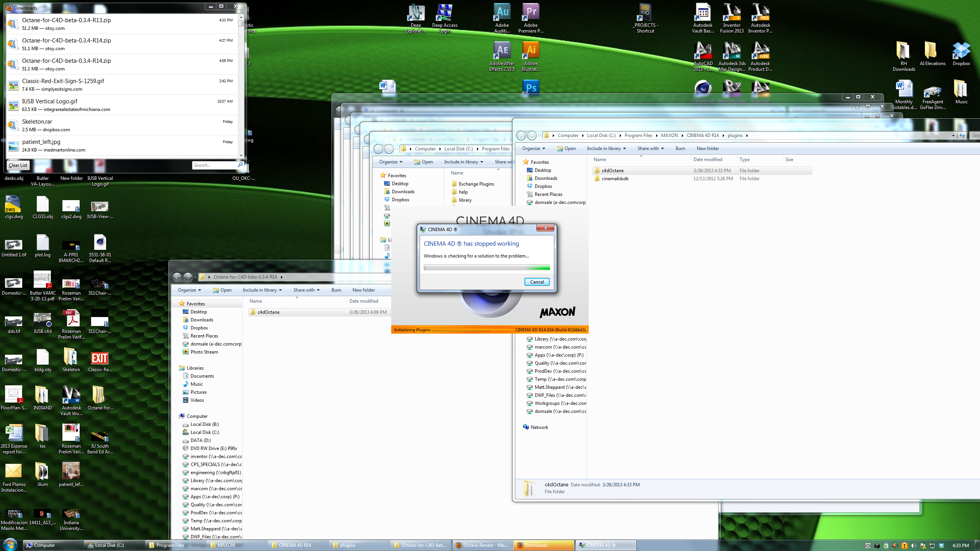Click the progress bar in the CINEMA 4D dialog
This screenshot has width=980, height=551.
487,268
